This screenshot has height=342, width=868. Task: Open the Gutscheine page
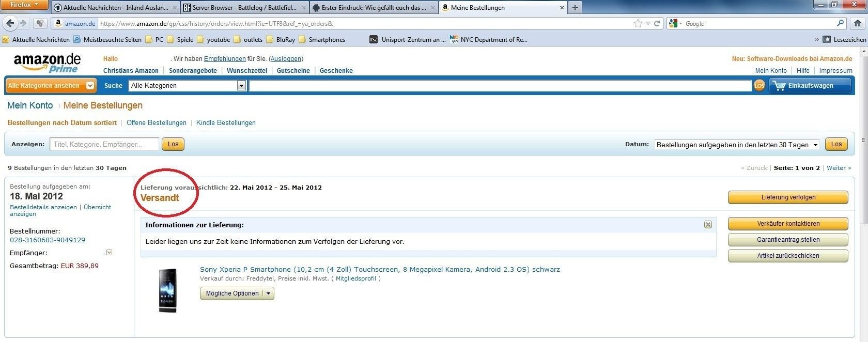point(293,71)
